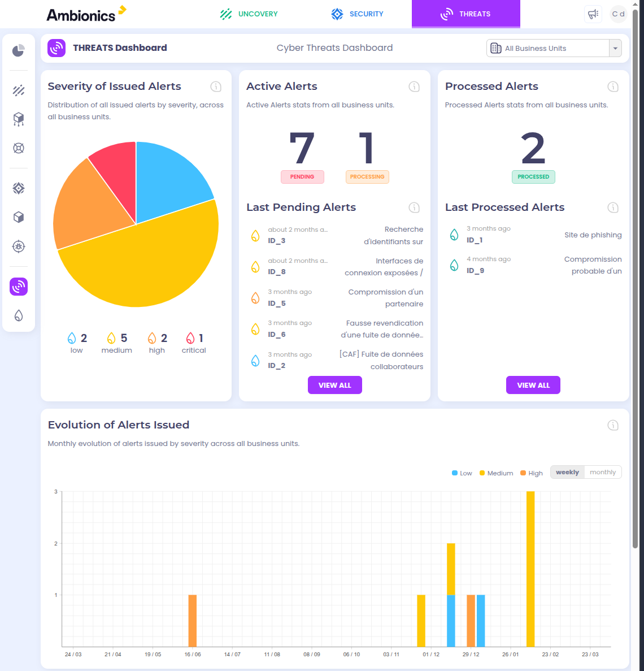Select the purple Threats signal icon in sidebar

coord(18,287)
